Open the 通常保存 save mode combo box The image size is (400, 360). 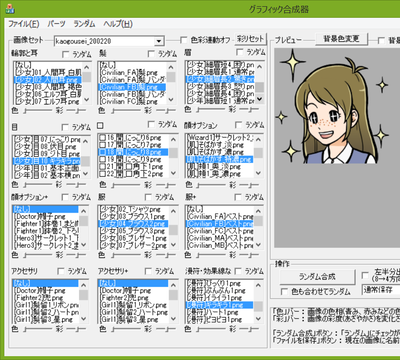click(381, 290)
